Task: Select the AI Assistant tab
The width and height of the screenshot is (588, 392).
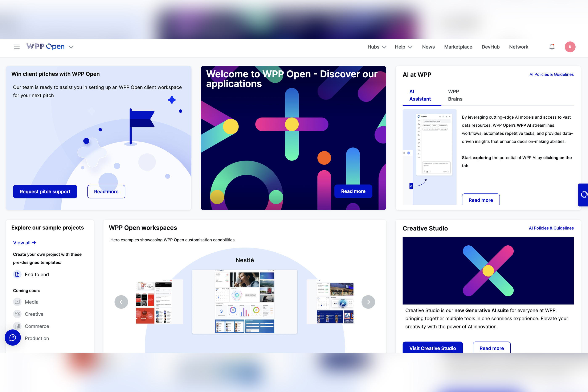Action: pos(420,95)
